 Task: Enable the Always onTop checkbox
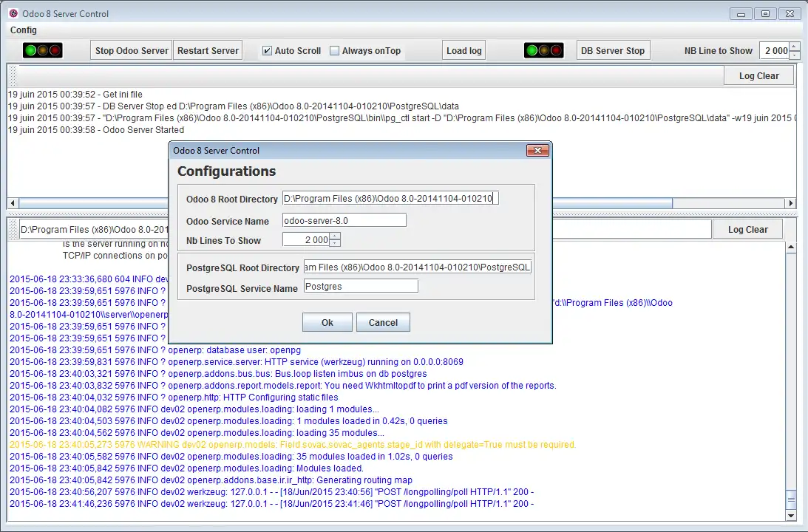tap(334, 50)
